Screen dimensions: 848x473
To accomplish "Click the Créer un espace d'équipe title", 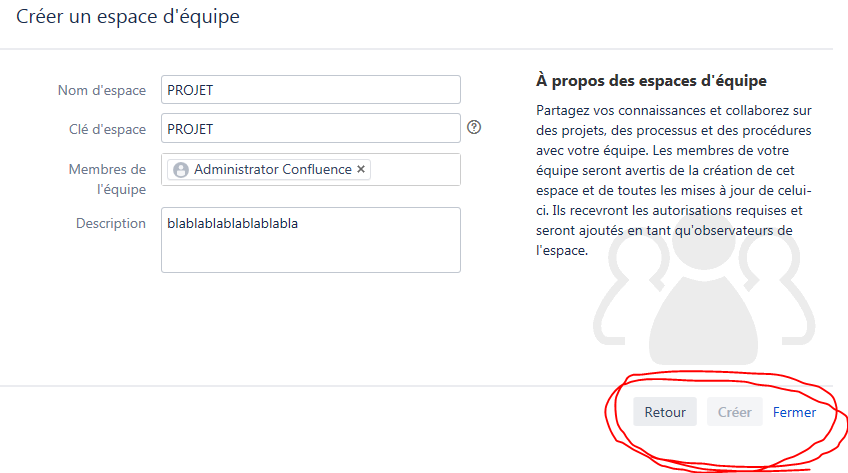I will (128, 16).
